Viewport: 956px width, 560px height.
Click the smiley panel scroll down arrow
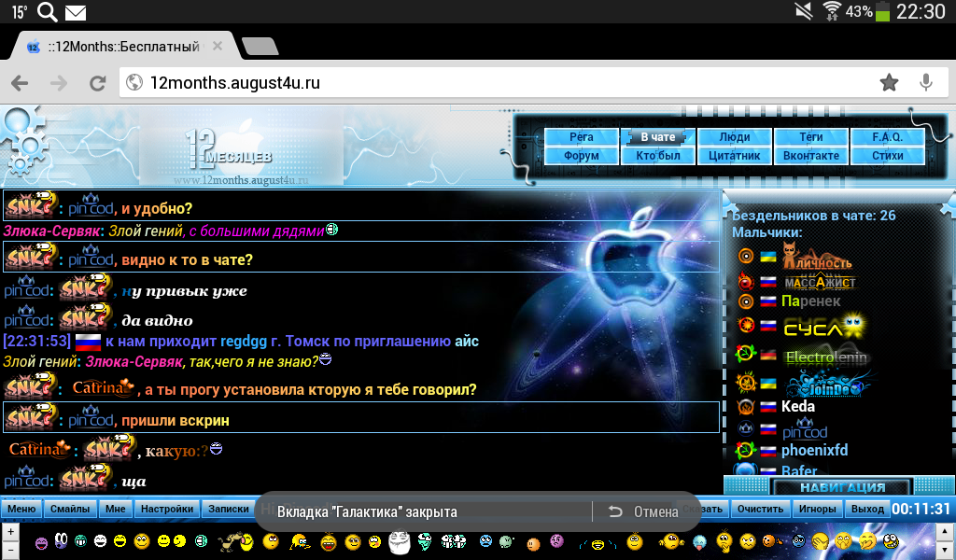(x=945, y=551)
